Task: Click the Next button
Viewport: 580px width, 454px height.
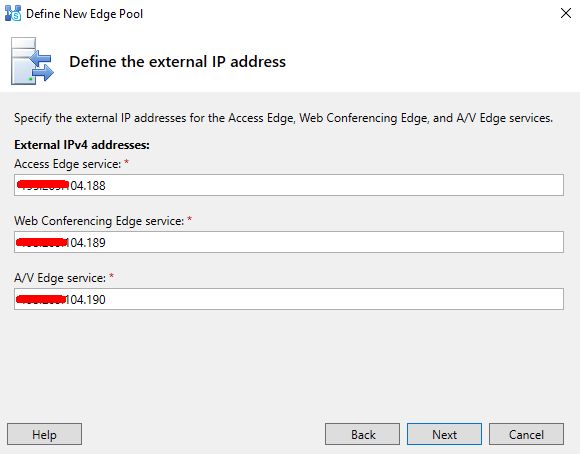Action: coord(444,434)
